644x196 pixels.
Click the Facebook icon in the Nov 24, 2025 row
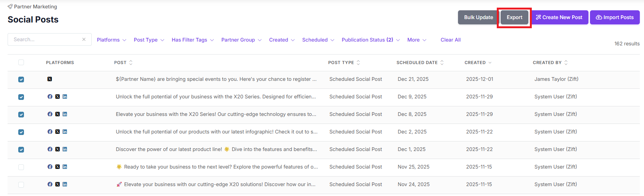pyautogui.click(x=50, y=184)
